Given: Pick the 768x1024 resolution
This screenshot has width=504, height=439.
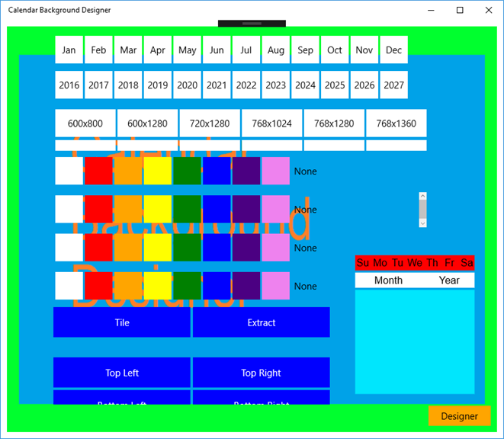Looking at the screenshot, I should point(272,123).
